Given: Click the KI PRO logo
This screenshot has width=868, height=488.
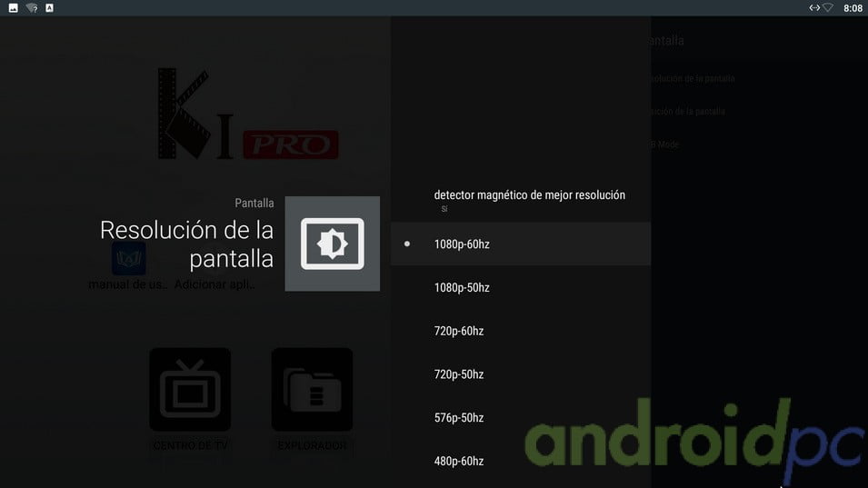Looking at the screenshot, I should [x=247, y=115].
